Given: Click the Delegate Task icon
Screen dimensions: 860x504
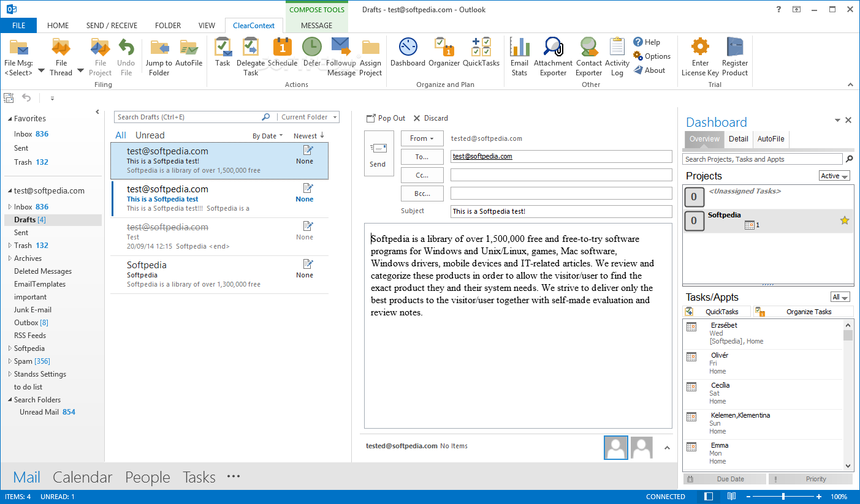Looking at the screenshot, I should point(251,57).
